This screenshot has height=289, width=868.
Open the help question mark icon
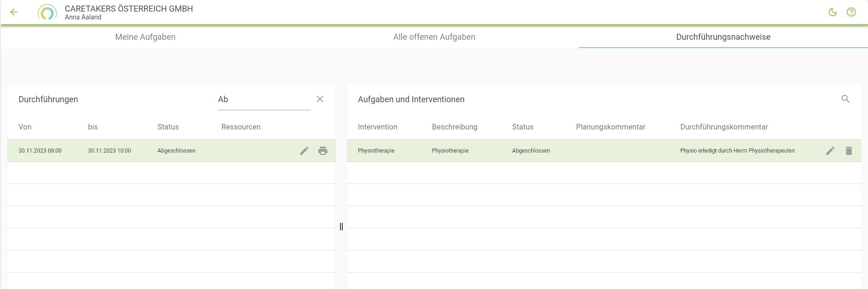[x=851, y=12]
